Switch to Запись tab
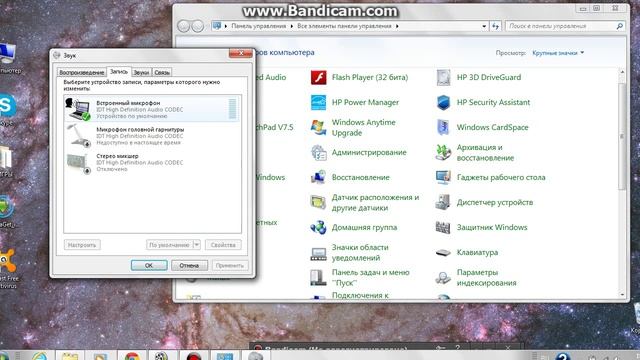 pos(119,71)
